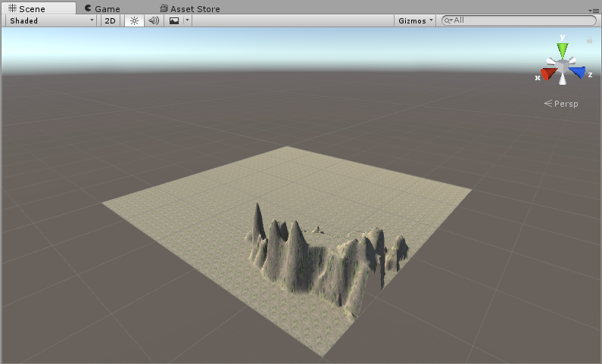Open the Shaded draw mode dropdown
The height and width of the screenshot is (364, 602).
pyautogui.click(x=51, y=20)
